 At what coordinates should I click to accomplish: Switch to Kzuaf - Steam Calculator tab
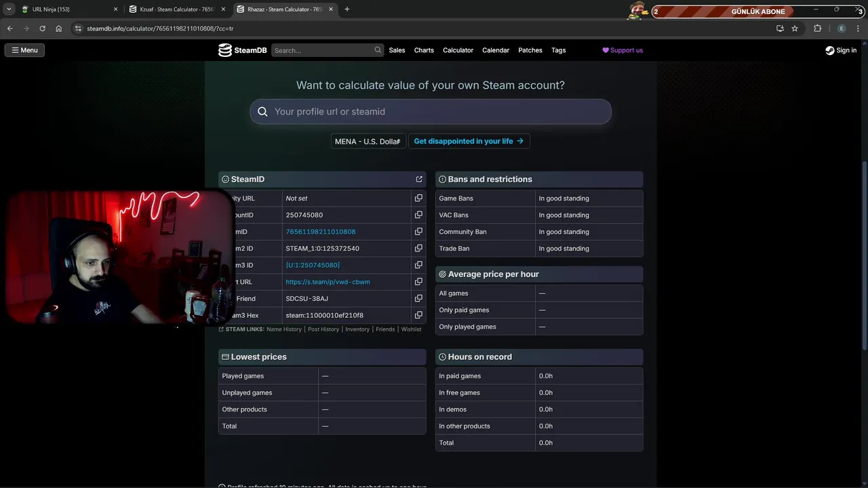[x=176, y=9]
